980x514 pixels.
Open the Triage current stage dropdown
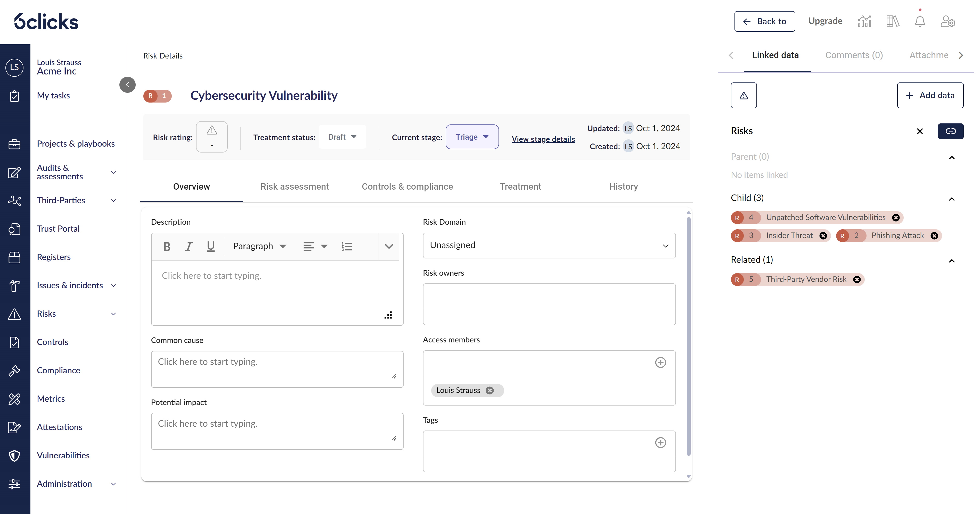tap(472, 137)
